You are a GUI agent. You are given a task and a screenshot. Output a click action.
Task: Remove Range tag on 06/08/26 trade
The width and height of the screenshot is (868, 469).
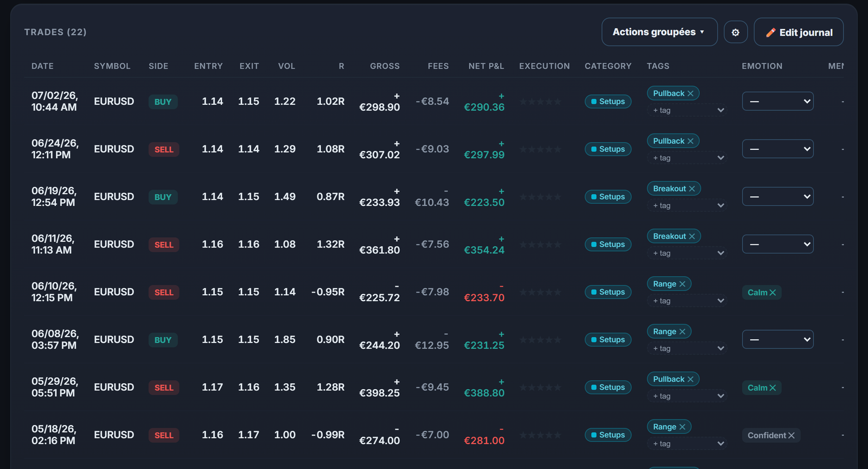(x=682, y=332)
